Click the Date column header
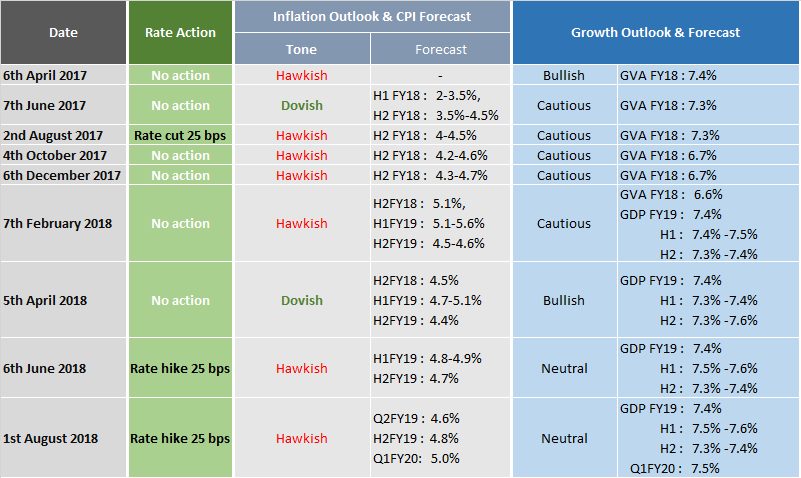The height and width of the screenshot is (478, 801). pos(64,33)
